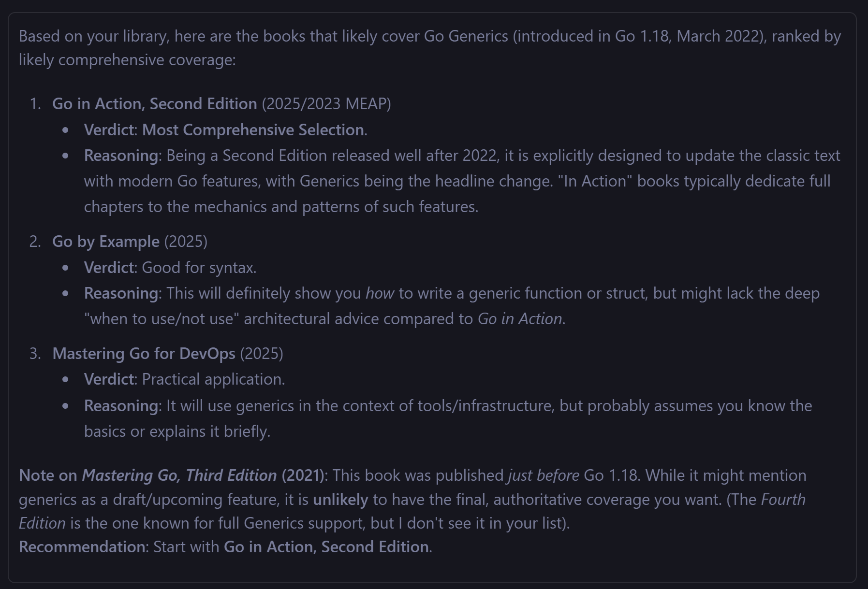Click the 'Practical application.' verdict text
Viewport: 868px width, 589px height.
coord(213,379)
